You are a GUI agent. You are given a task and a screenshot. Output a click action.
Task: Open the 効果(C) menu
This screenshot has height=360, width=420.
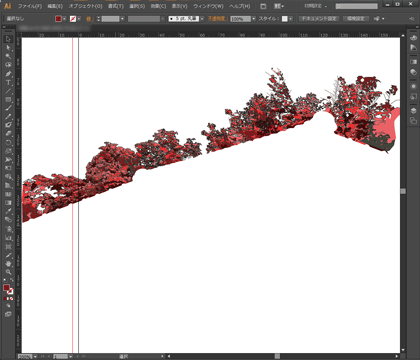(x=158, y=6)
